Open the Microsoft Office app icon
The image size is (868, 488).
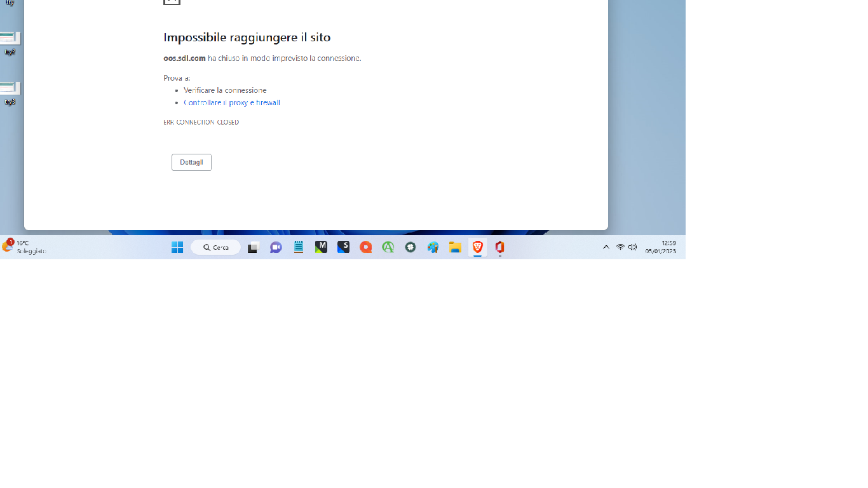tap(499, 247)
